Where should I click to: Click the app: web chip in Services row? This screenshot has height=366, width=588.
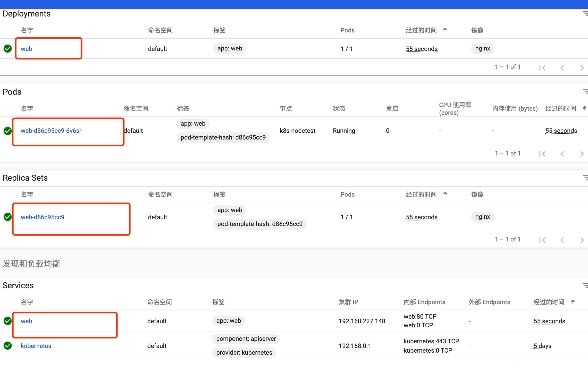click(229, 321)
